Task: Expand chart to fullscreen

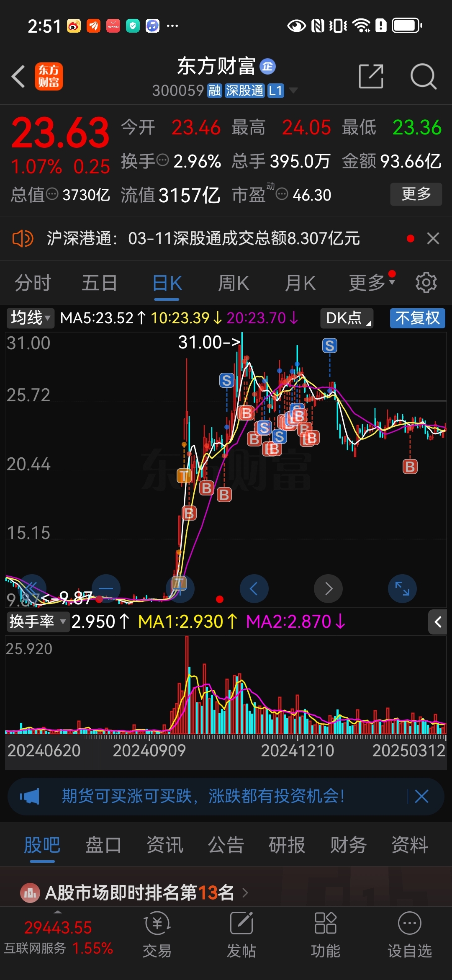Action: point(402,588)
